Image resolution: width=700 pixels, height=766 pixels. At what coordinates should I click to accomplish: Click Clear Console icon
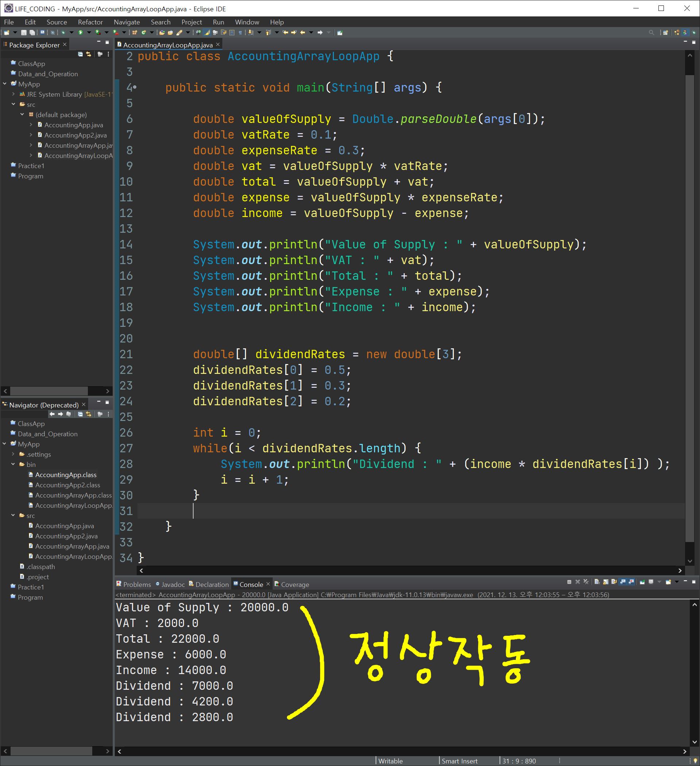[597, 582]
